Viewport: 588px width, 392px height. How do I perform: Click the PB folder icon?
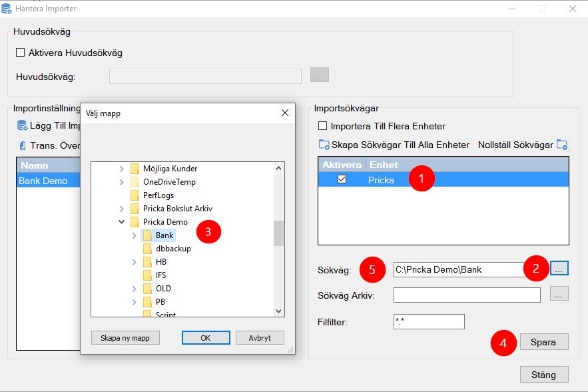coord(147,302)
